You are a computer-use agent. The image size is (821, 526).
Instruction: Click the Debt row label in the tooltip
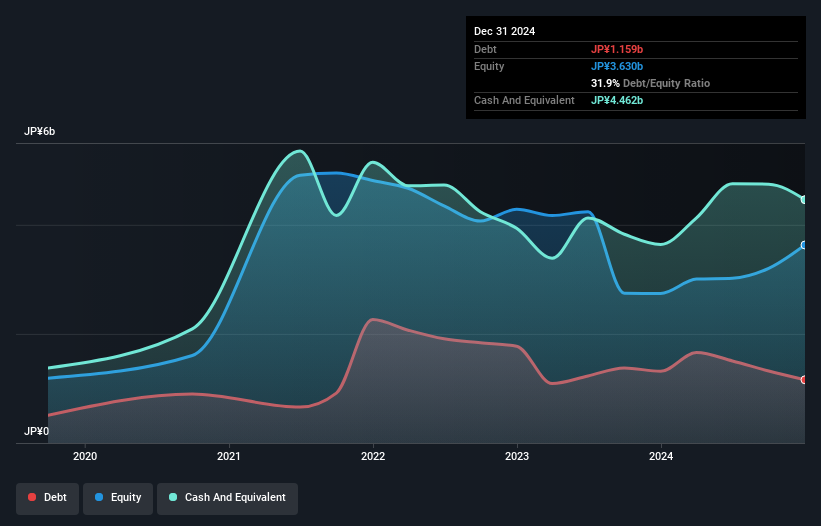(x=485, y=49)
